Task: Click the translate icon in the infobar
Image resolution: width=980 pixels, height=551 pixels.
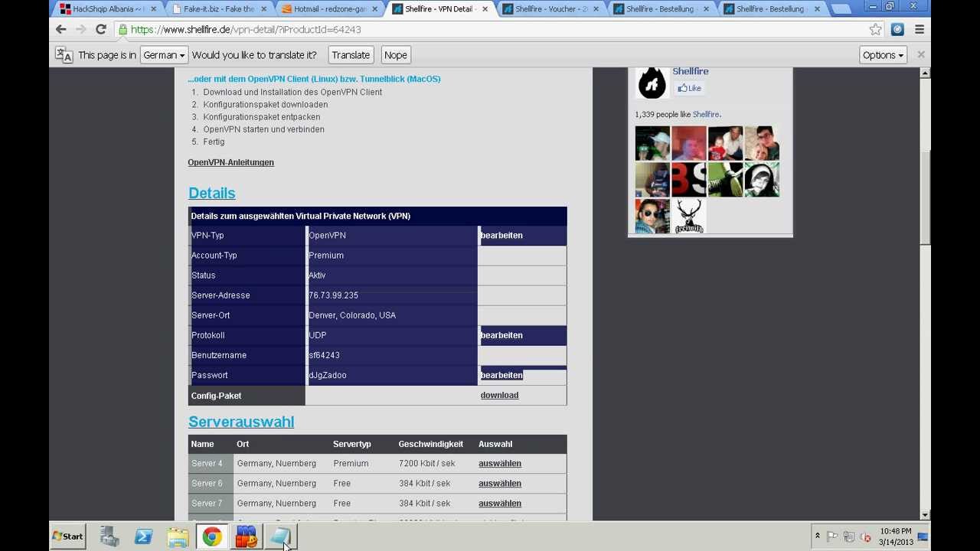Action: 64,55
